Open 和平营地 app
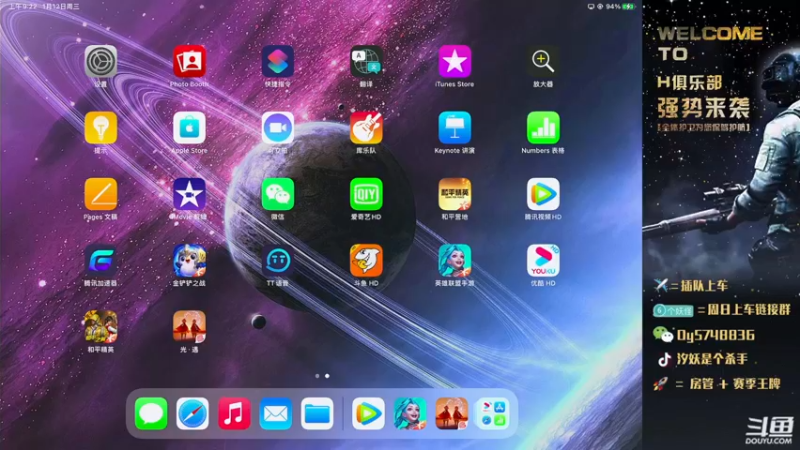Screen dimensions: 800x450 point(455,194)
